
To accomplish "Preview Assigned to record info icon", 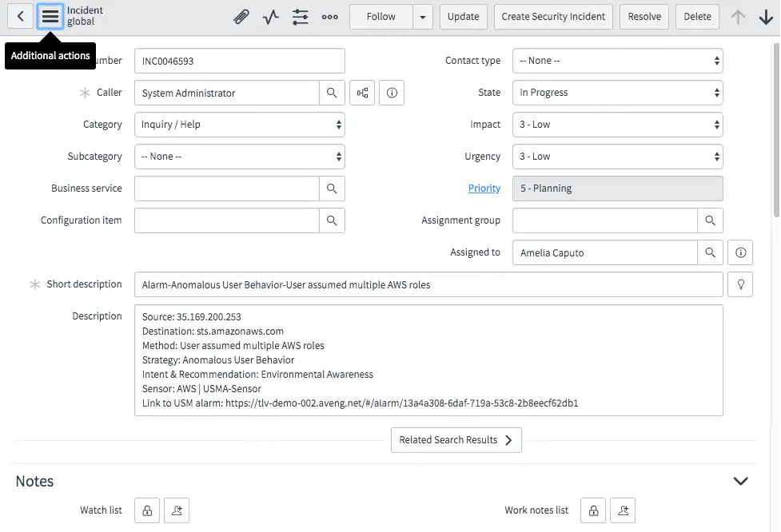I will click(741, 252).
